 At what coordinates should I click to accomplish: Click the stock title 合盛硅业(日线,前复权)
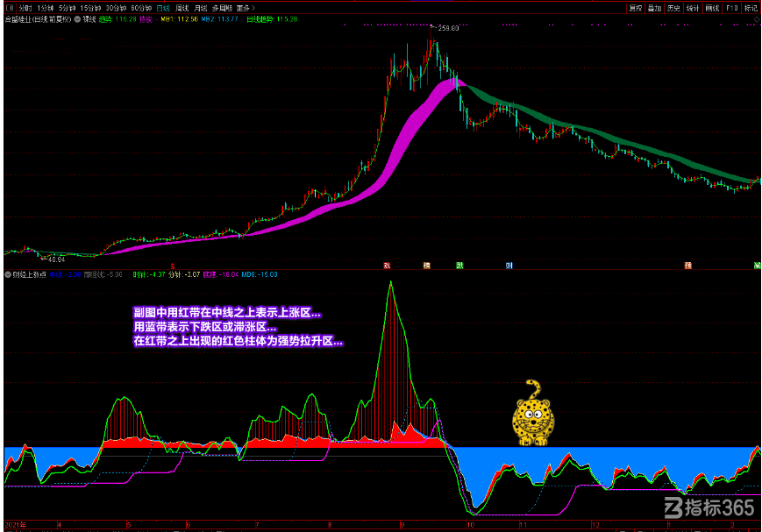point(39,19)
